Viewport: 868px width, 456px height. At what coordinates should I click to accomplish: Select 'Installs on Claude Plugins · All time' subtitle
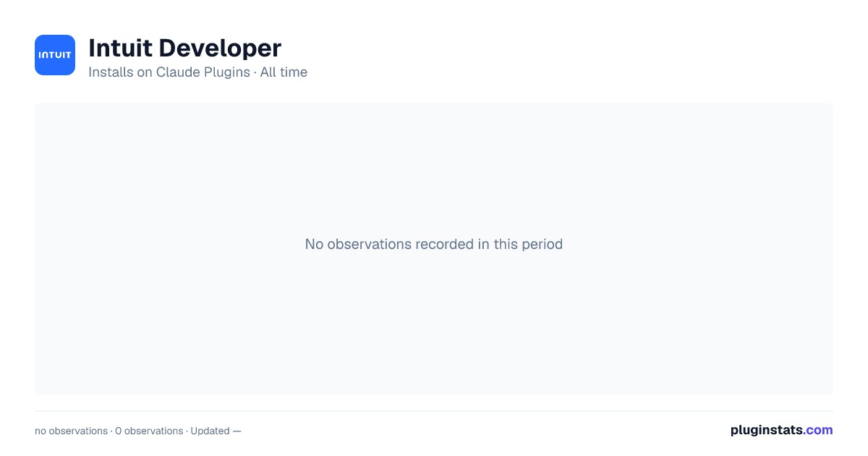click(197, 72)
